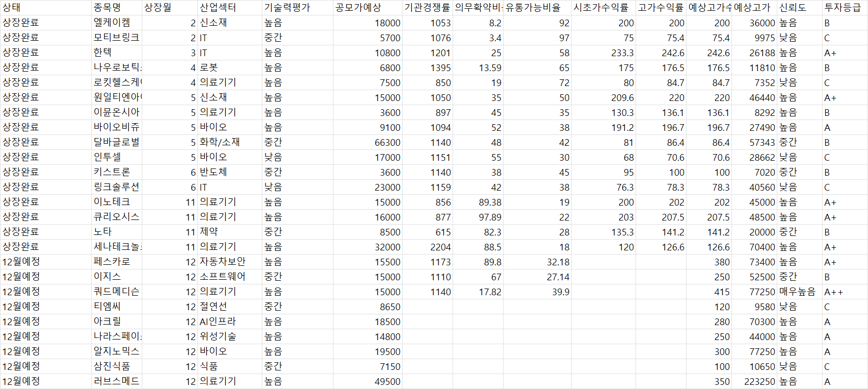Click the stock name cell '페스카로'
Image resolution: width=868 pixels, height=389 pixels.
click(x=116, y=262)
